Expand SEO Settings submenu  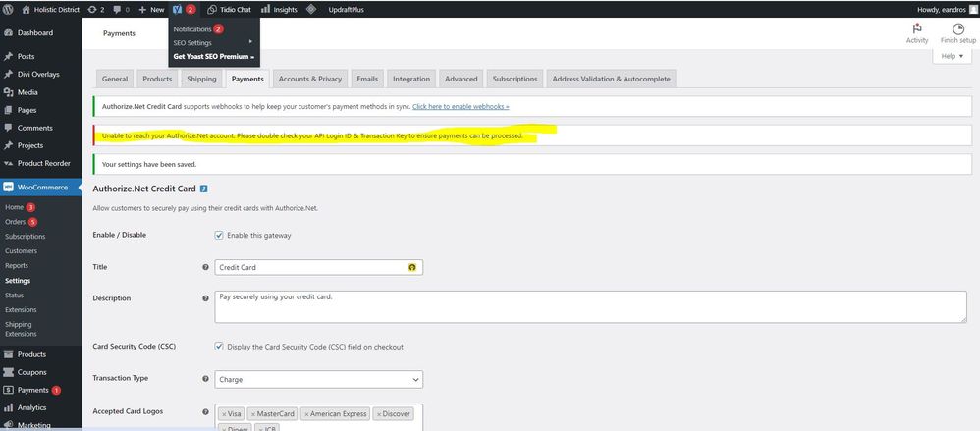(212, 42)
